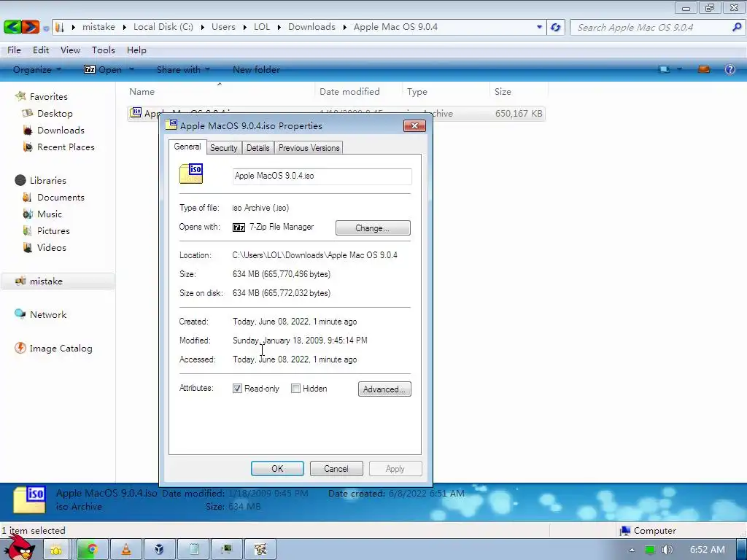Image resolution: width=747 pixels, height=560 pixels.
Task: Toggle the preview pane icon
Action: (x=704, y=69)
